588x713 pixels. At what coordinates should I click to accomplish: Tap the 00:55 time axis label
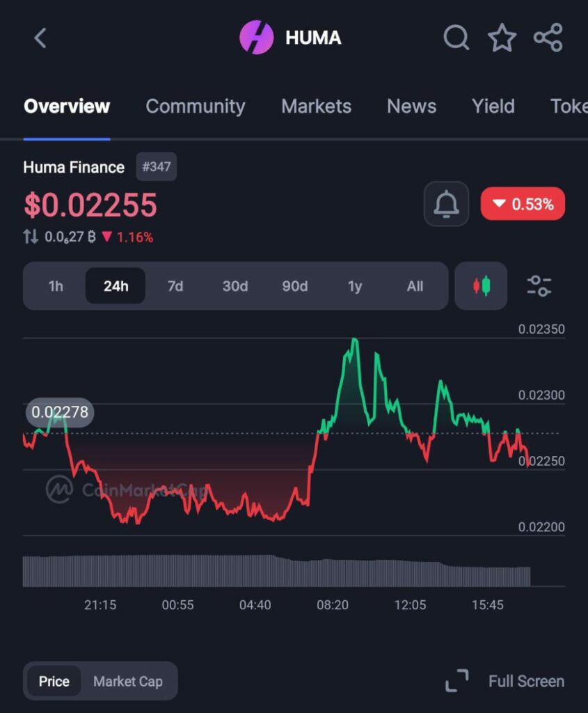click(x=177, y=605)
